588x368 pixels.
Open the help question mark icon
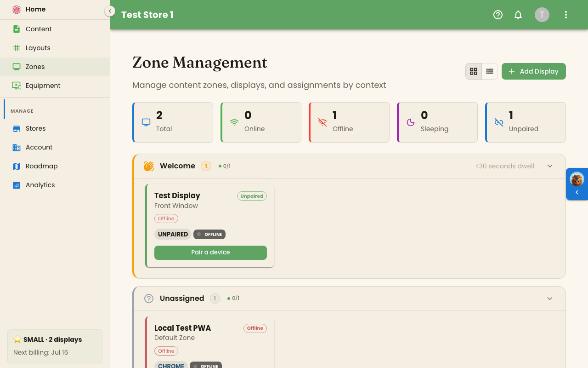(498, 15)
